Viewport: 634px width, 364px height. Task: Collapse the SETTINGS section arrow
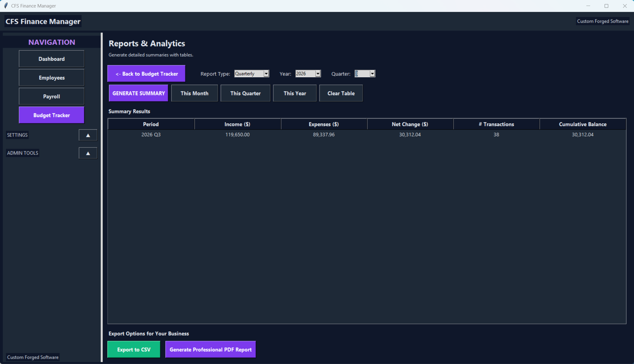click(x=88, y=135)
